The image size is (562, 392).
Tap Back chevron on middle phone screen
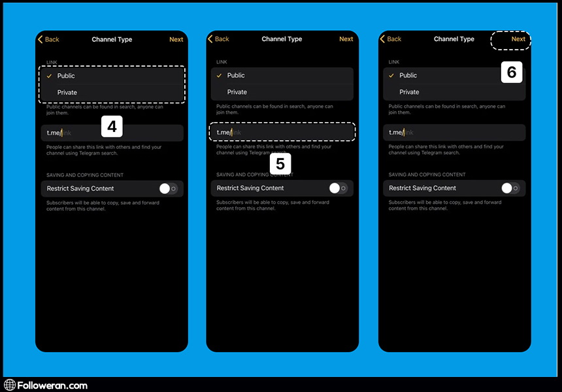[210, 39]
